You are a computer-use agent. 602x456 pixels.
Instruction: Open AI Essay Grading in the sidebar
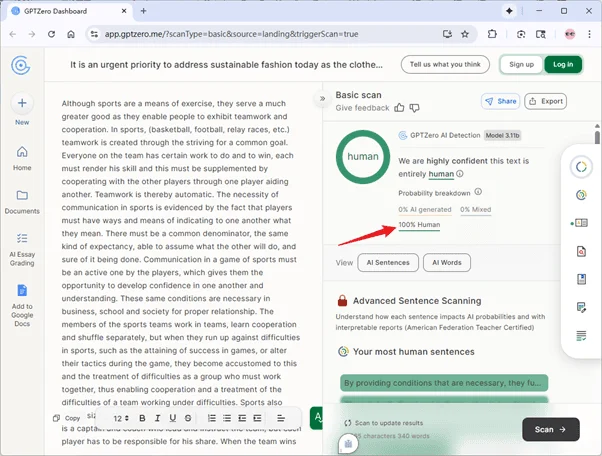pyautogui.click(x=22, y=249)
